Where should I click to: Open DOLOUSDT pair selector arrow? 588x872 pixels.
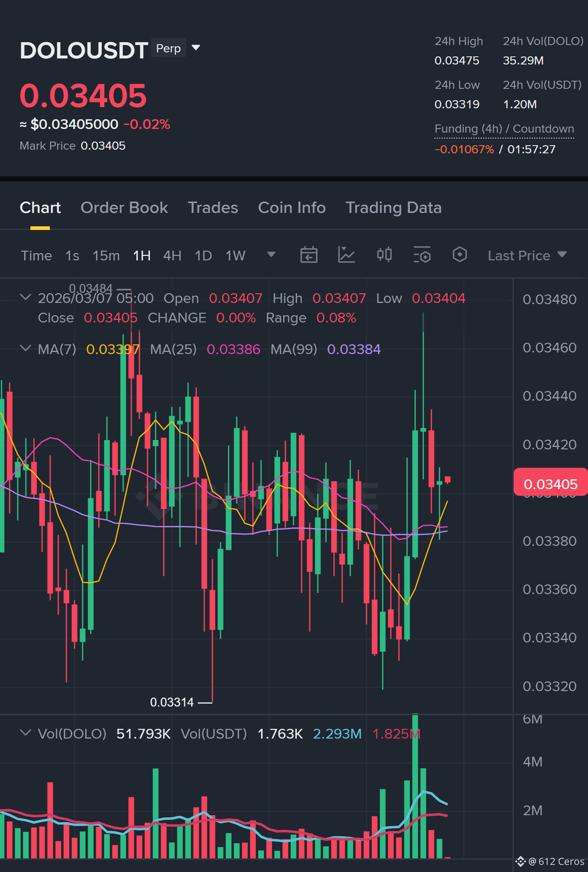(196, 48)
